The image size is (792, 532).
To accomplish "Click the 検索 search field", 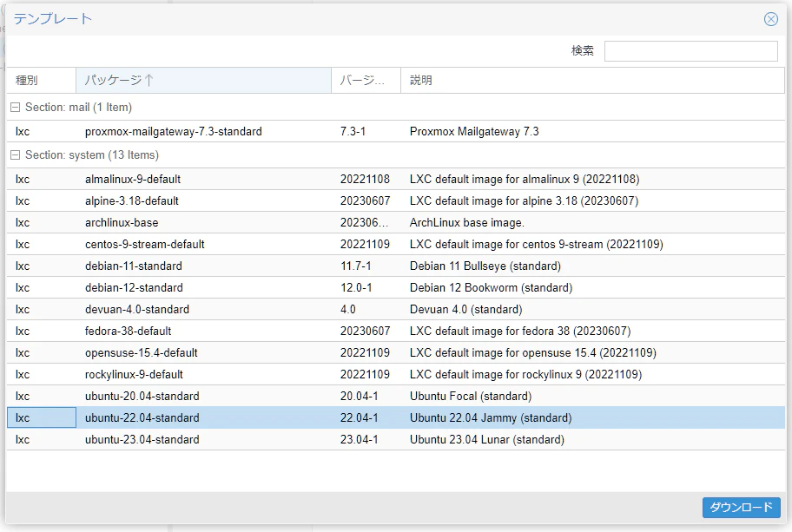I will pos(691,51).
